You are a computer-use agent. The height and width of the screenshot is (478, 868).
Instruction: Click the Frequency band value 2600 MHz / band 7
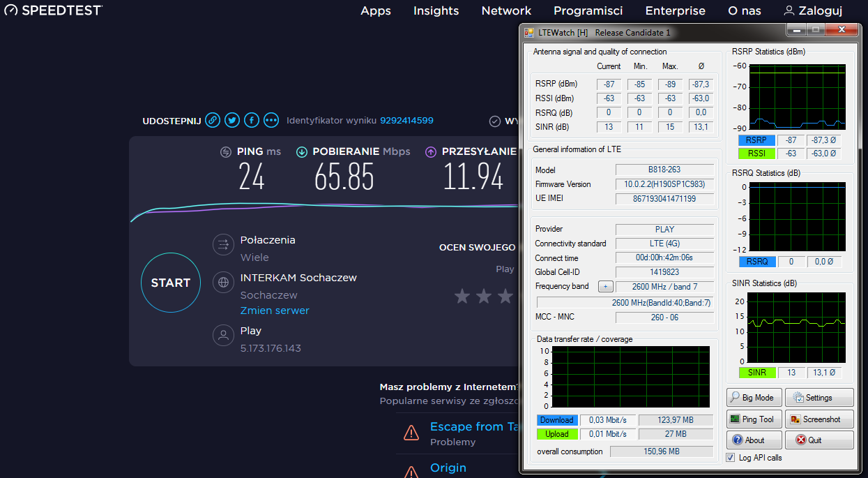[664, 287]
